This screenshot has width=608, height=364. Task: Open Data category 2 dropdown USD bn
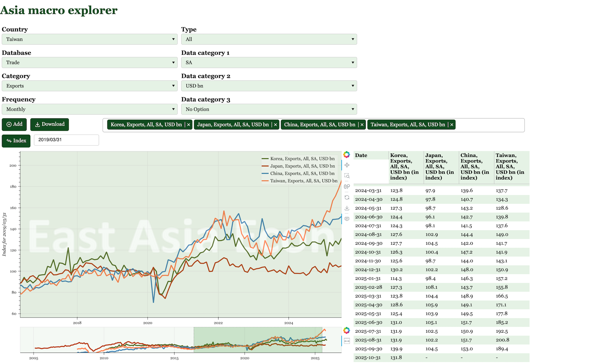point(269,86)
